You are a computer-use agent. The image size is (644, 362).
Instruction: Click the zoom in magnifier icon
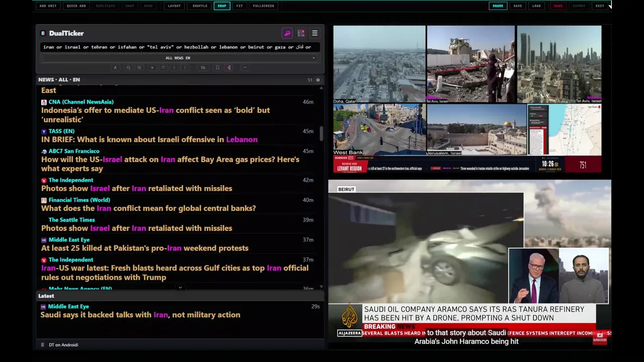pyautogui.click(x=139, y=67)
